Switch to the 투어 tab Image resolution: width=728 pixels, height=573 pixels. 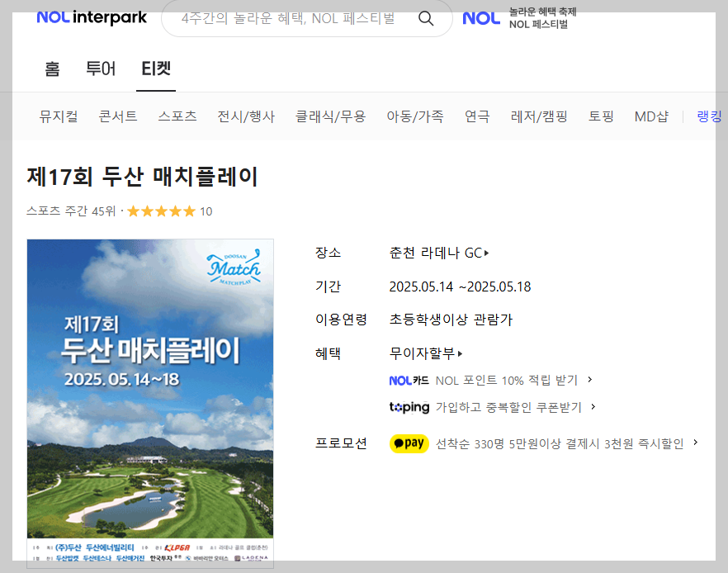click(x=101, y=69)
